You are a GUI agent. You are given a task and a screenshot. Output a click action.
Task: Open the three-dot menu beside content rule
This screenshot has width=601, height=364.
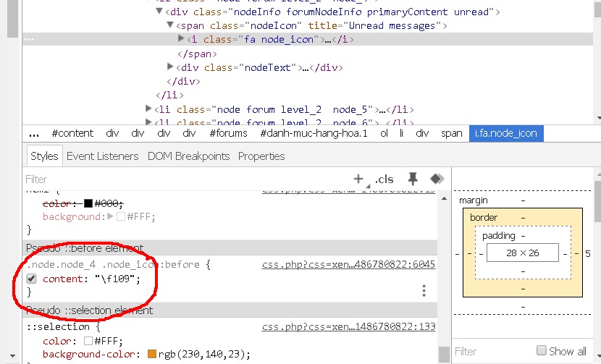coord(424,291)
